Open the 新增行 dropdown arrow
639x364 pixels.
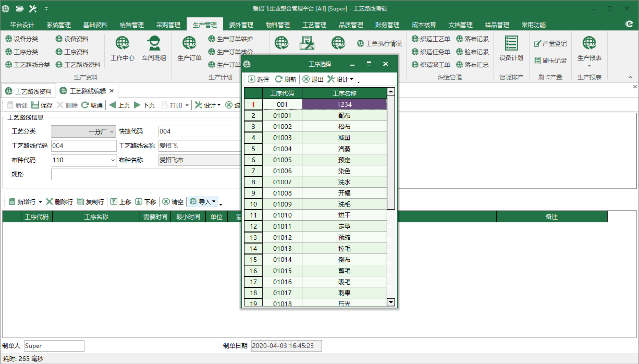click(40, 202)
